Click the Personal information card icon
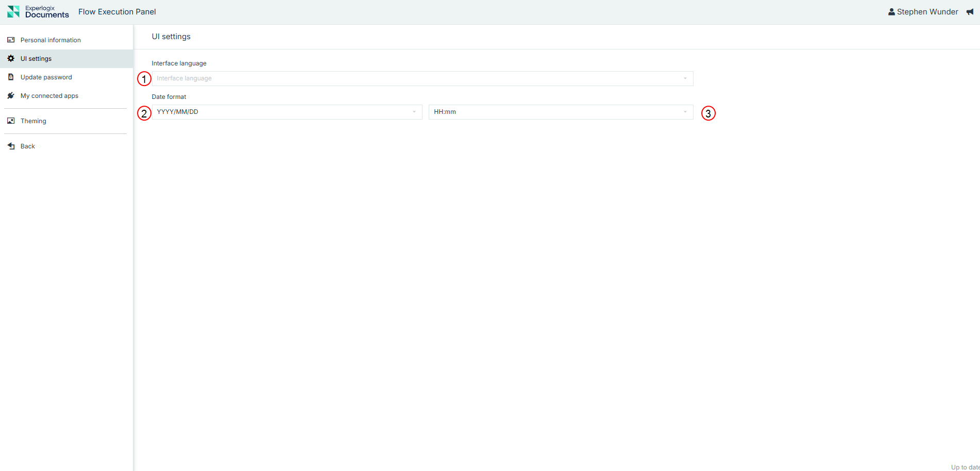The height and width of the screenshot is (471, 980). tap(11, 40)
